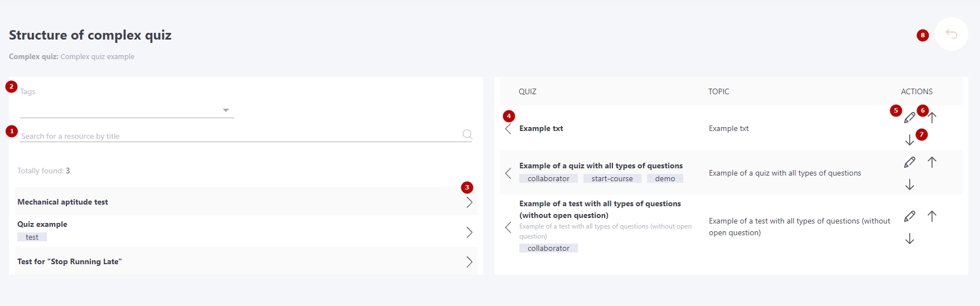Screen dimensions: 980x306
Task: Move up the test without open question
Action: pos(932,216)
